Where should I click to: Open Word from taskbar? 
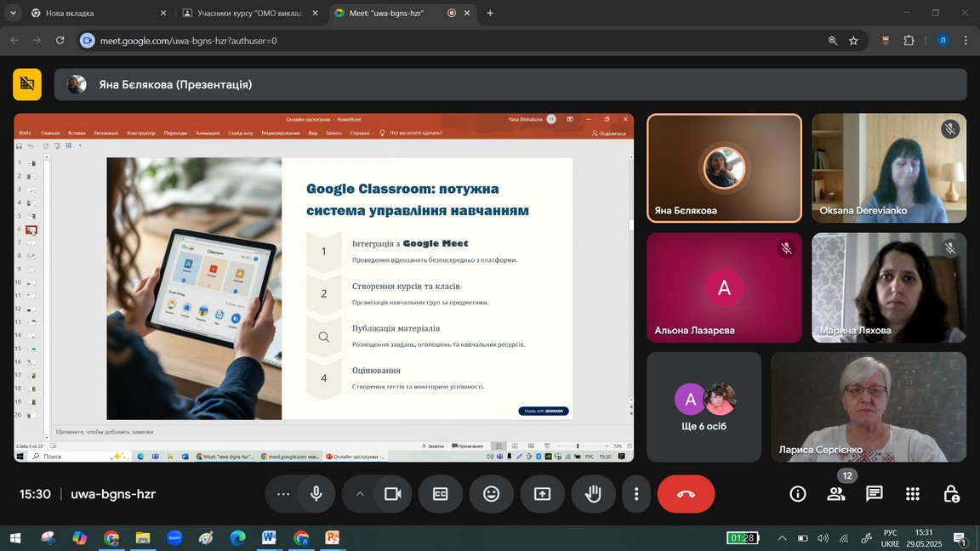pyautogui.click(x=269, y=538)
